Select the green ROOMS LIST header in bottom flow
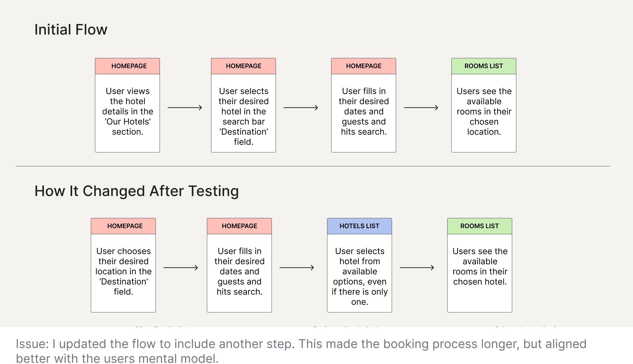 (480, 226)
